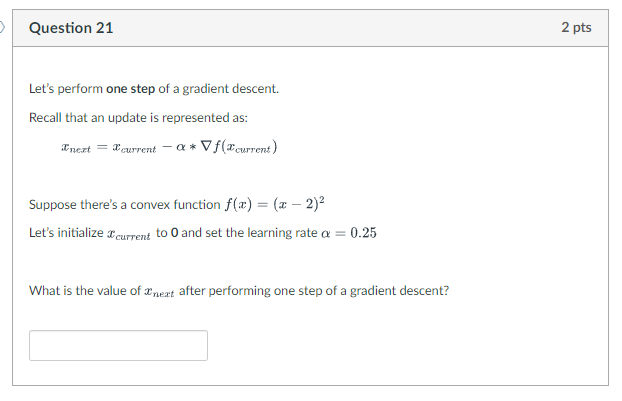Click the answer input box for x_next

click(x=118, y=345)
